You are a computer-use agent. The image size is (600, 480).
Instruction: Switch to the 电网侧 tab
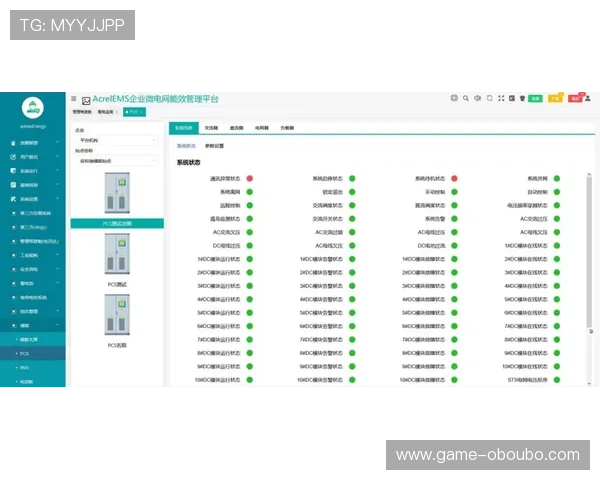tap(262, 128)
